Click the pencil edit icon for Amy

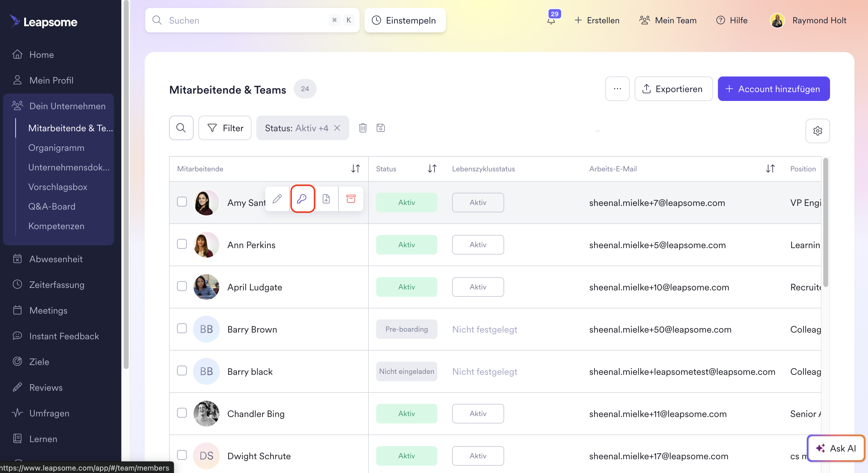point(277,199)
